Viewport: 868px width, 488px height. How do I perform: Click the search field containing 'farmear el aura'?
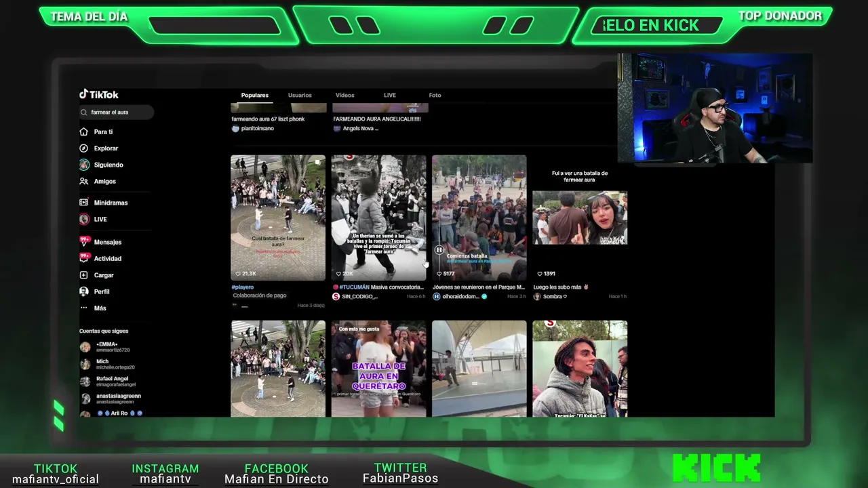(117, 113)
